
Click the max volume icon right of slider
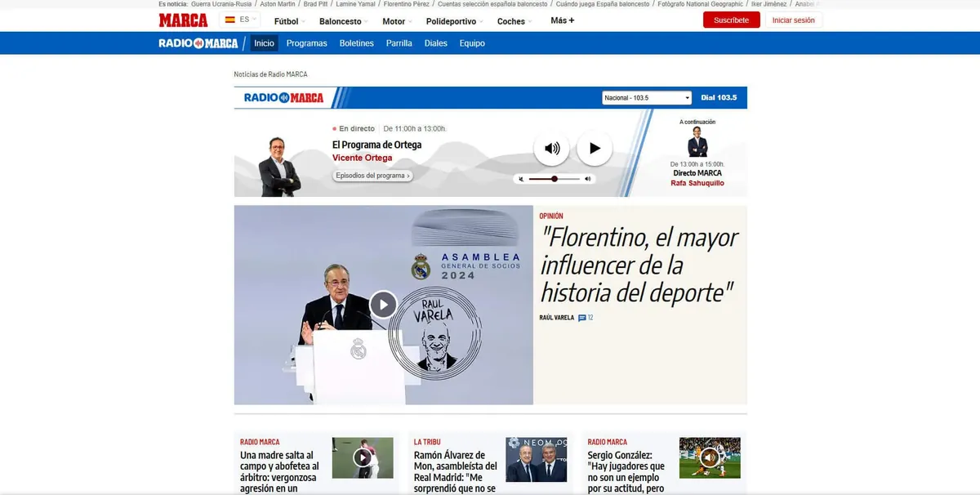(x=588, y=178)
